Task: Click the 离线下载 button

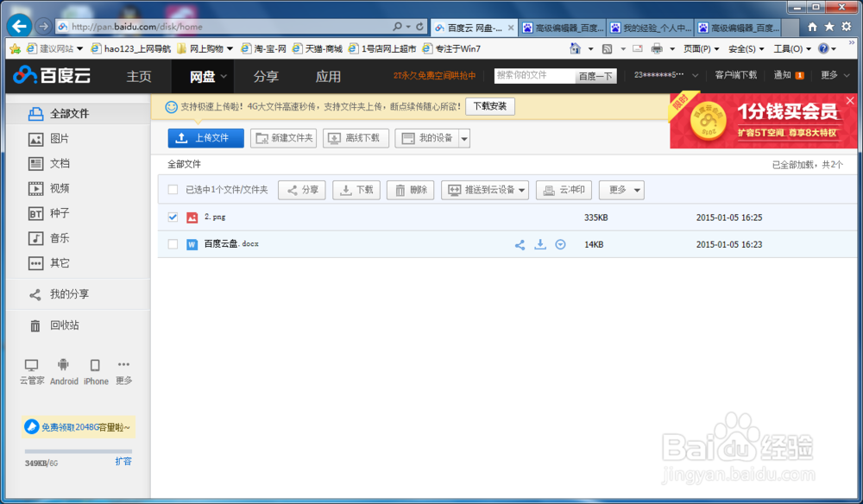Action: click(356, 138)
